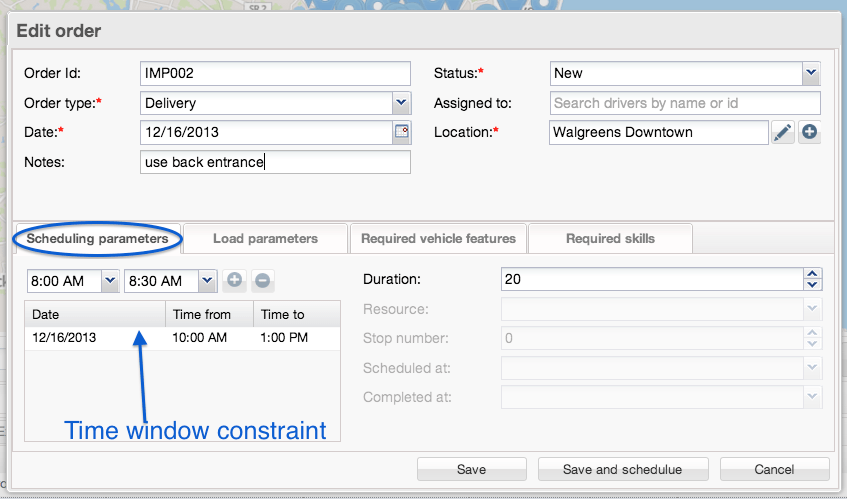Image resolution: width=847 pixels, height=499 pixels.
Task: Increase Duration with up arrow
Action: click(x=812, y=274)
